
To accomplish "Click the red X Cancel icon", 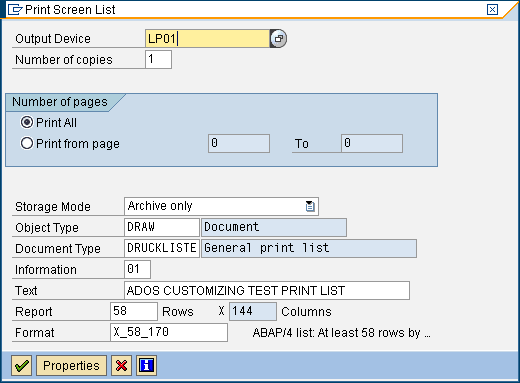I will point(121,365).
